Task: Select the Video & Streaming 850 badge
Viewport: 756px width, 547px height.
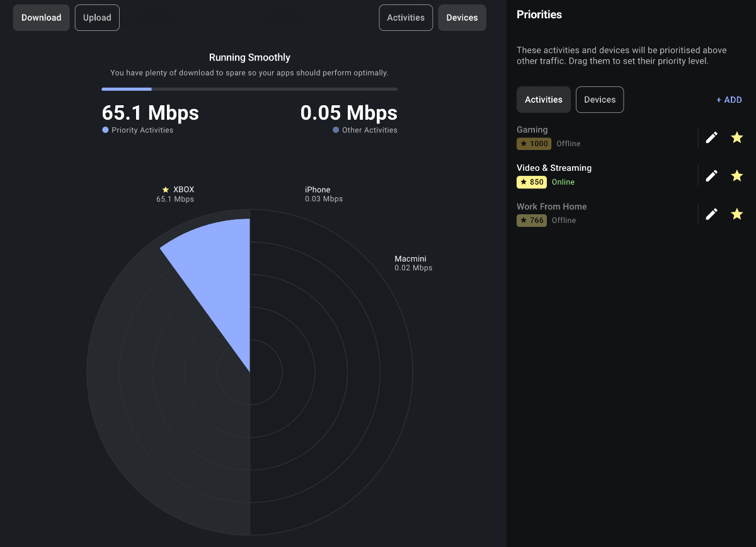Action: [531, 182]
